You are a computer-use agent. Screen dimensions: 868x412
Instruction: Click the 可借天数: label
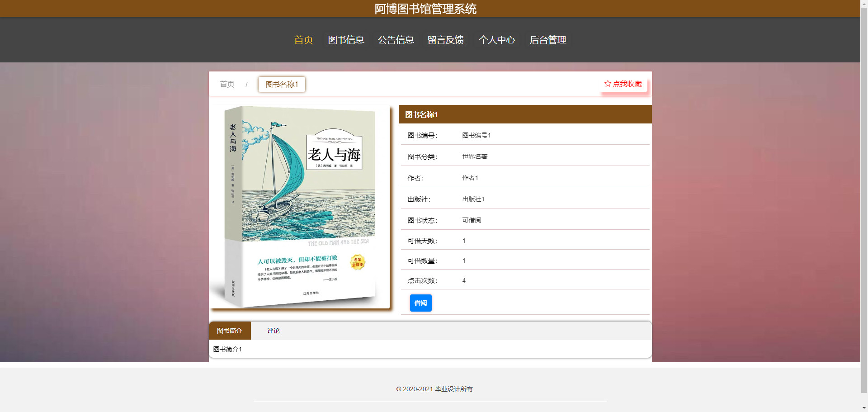coord(422,241)
